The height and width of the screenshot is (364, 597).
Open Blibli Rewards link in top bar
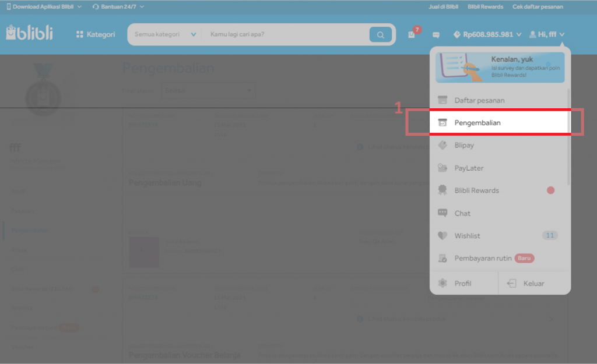click(x=485, y=7)
